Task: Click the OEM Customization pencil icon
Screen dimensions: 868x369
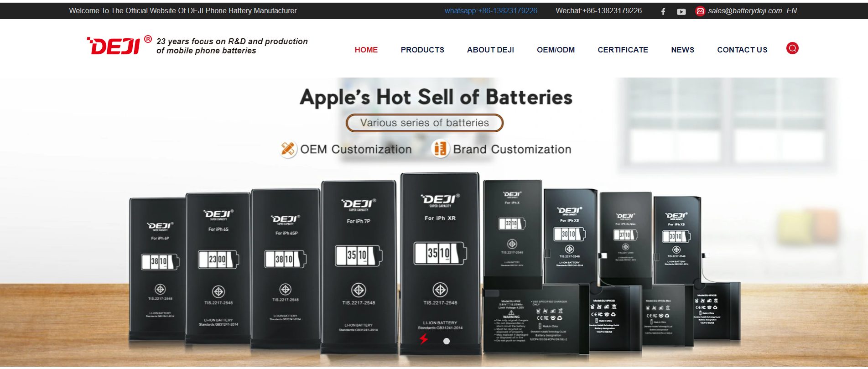Action: pos(288,149)
